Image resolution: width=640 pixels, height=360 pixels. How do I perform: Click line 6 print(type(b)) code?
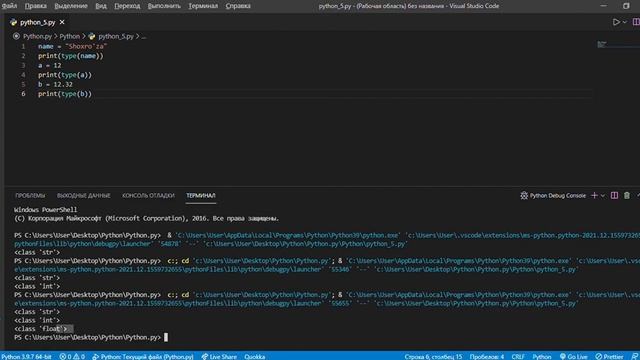pos(64,94)
